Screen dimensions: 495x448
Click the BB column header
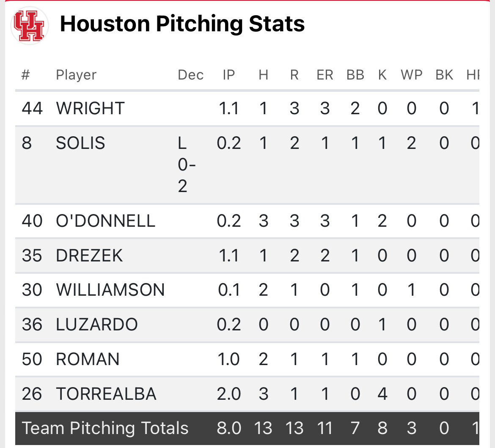pyautogui.click(x=355, y=75)
